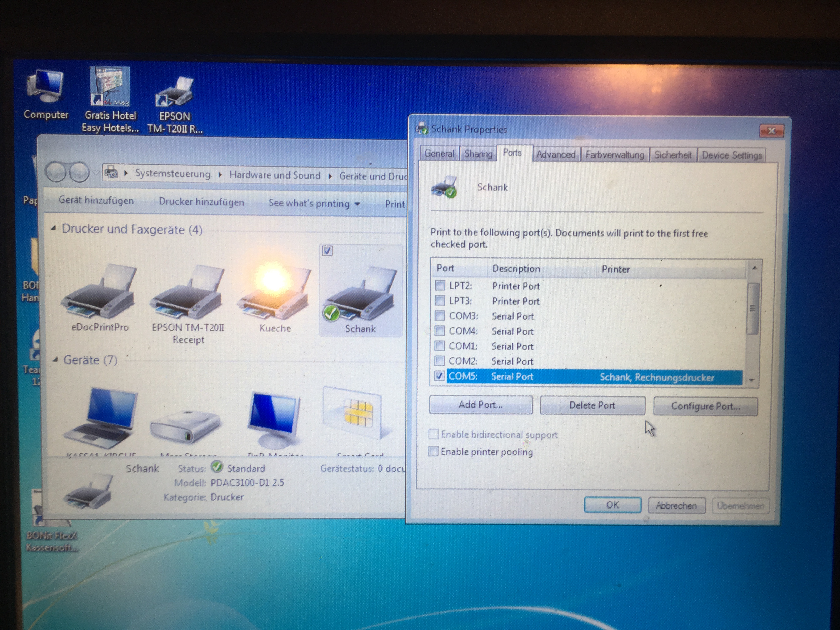Check the COM2 port checkbox
The image size is (840, 630).
[x=439, y=360]
